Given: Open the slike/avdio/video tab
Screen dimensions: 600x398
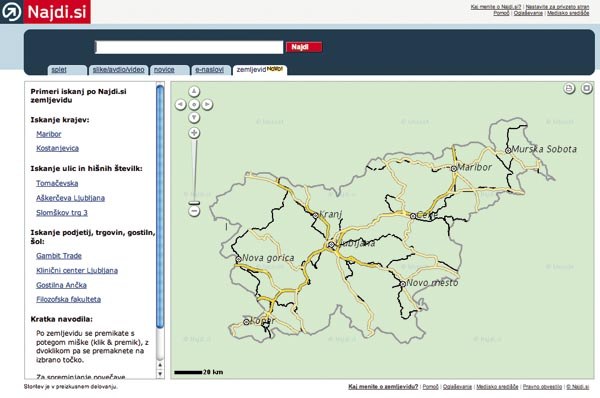Looking at the screenshot, I should (119, 70).
